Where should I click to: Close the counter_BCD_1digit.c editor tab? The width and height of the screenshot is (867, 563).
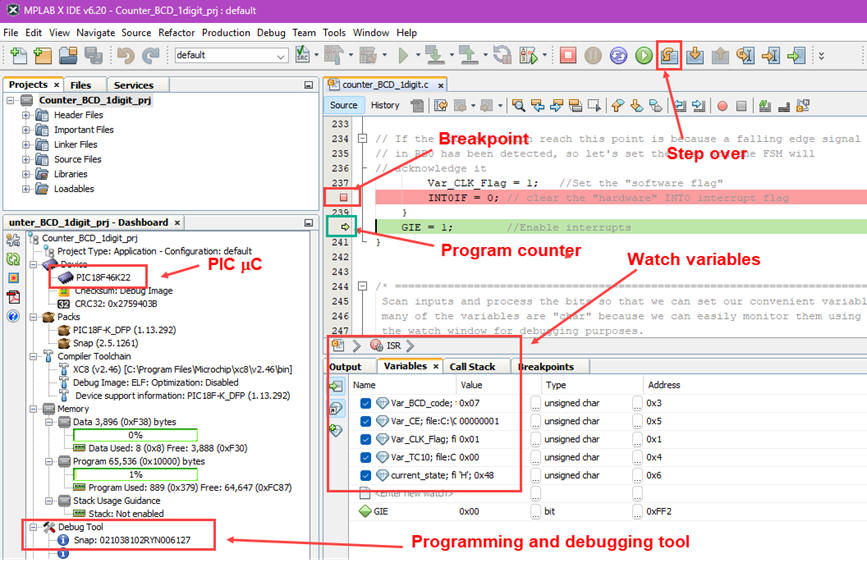click(441, 85)
